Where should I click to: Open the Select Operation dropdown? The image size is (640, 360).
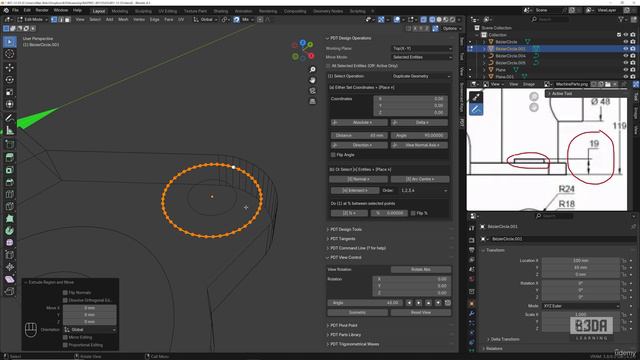click(x=422, y=76)
